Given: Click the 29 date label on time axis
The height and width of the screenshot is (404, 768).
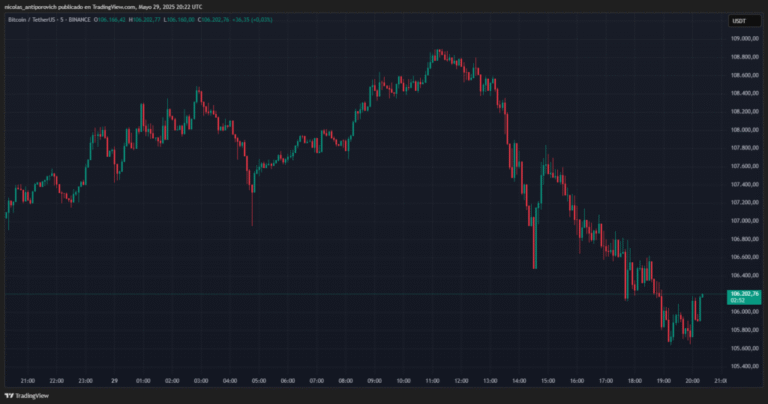Looking at the screenshot, I should (115, 381).
